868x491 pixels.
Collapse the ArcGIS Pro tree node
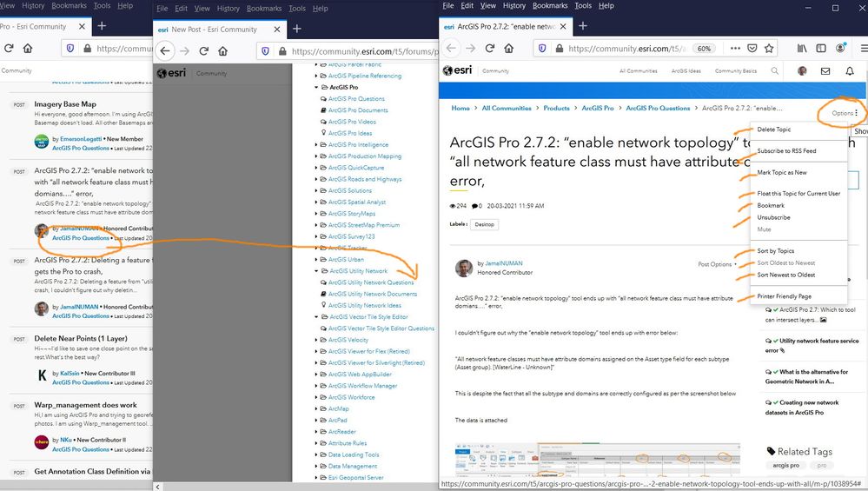click(316, 87)
